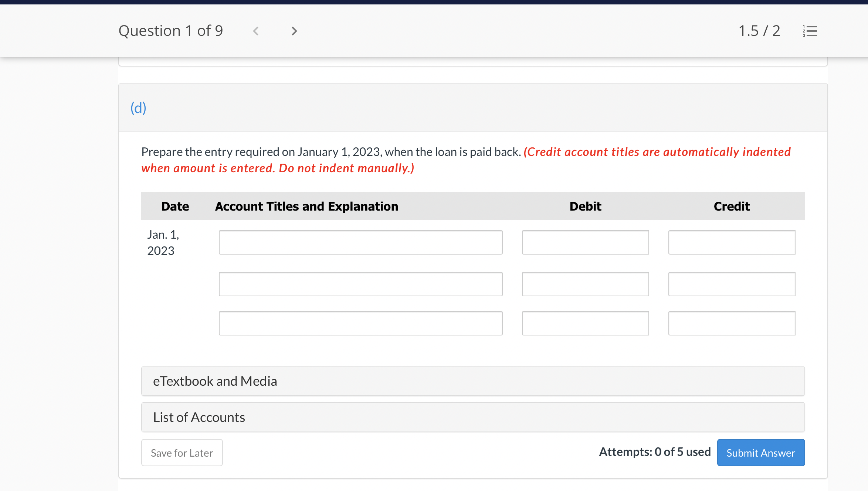
Task: Open the numbered question list icon
Action: 810,31
